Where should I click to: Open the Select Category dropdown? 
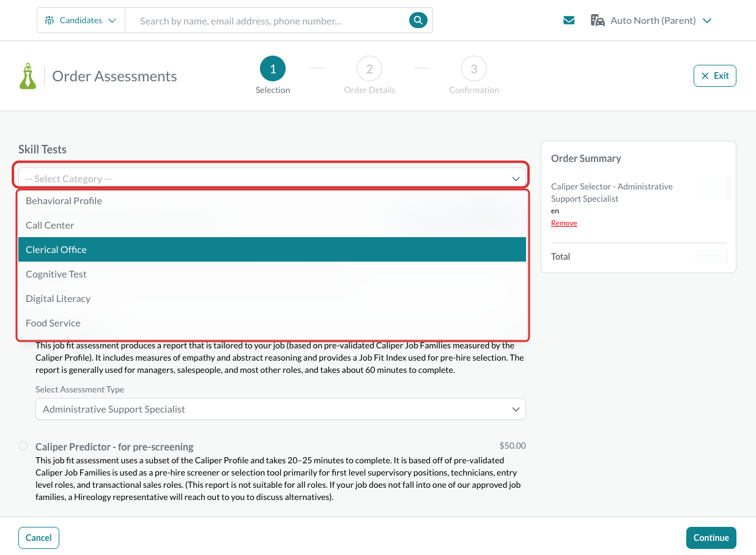(272, 178)
